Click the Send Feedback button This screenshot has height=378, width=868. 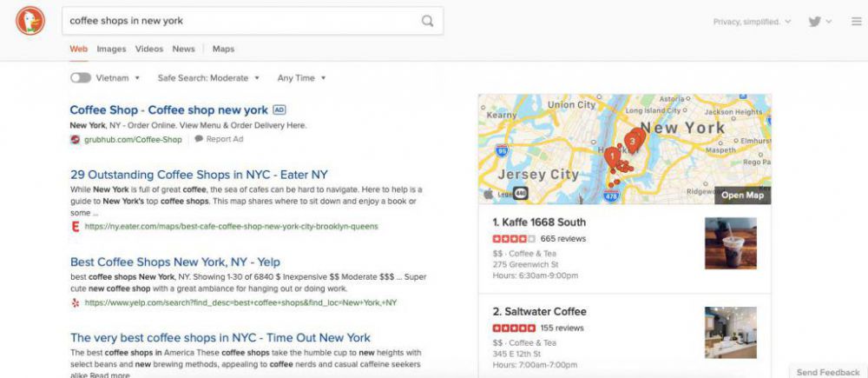click(x=828, y=372)
